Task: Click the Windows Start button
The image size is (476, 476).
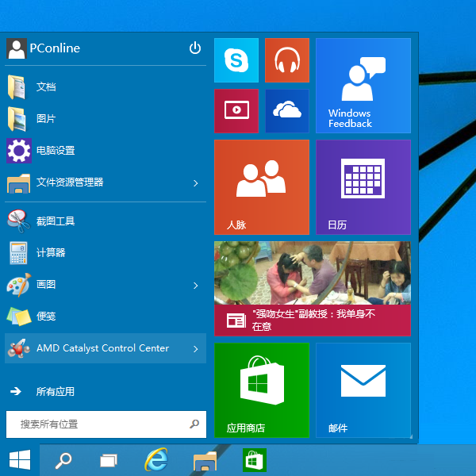Action: [x=20, y=460]
